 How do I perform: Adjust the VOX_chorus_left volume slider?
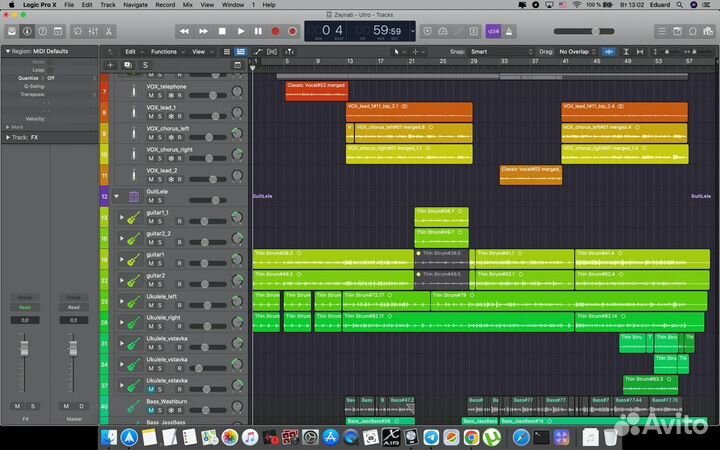(208, 138)
